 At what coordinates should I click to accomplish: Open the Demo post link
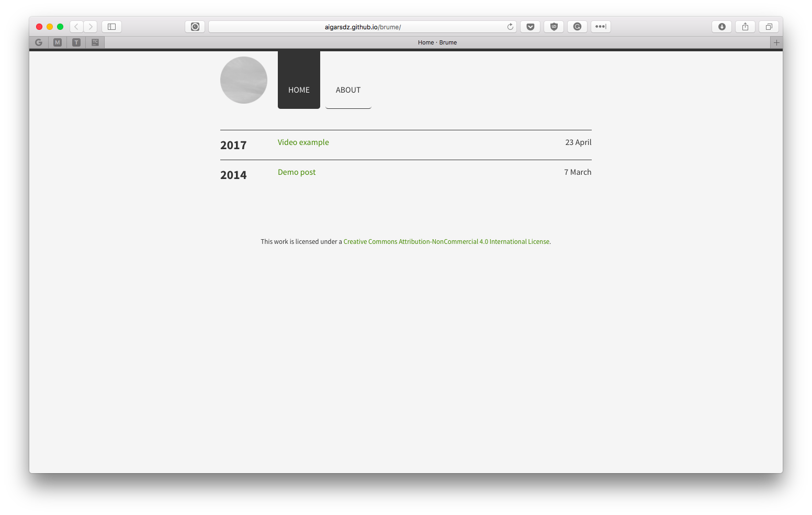pos(297,172)
